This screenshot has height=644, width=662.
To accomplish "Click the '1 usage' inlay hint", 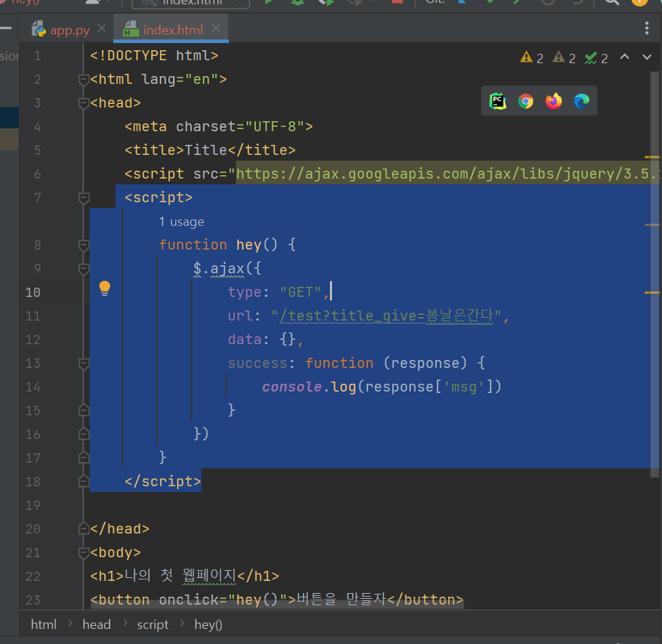I will (181, 222).
